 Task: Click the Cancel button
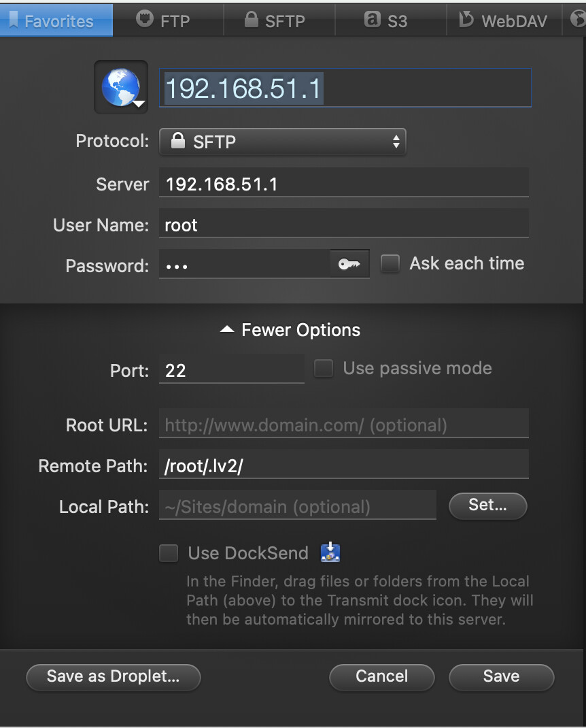(381, 676)
